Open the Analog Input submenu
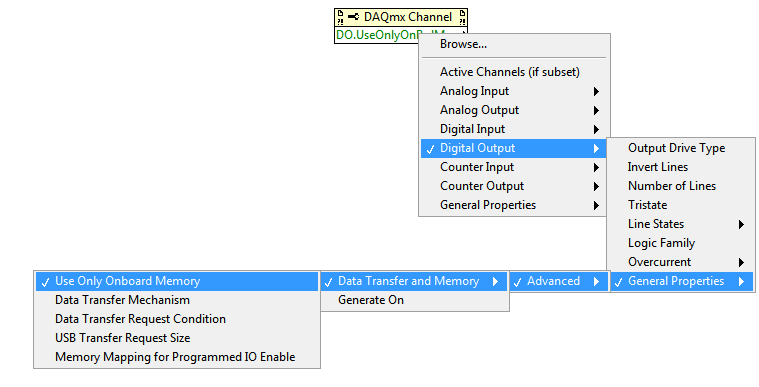This screenshot has width=759, height=387. pyautogui.click(x=514, y=91)
